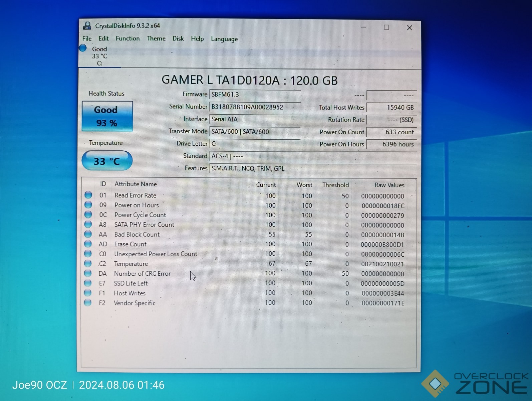Screen dimensions: 532x401
Task: Click the Current column header
Action: coord(266,185)
